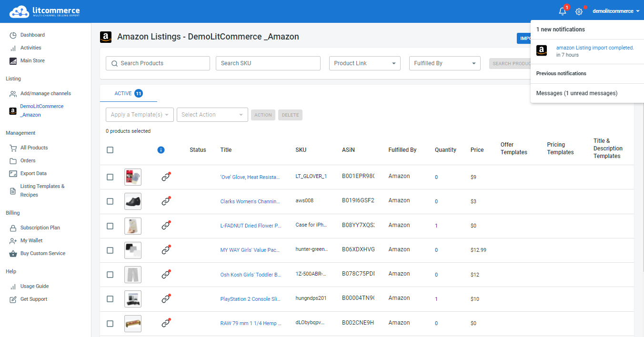Click link icon for RAW 79 mm row
Screen dimensions: 644x337
click(166, 323)
